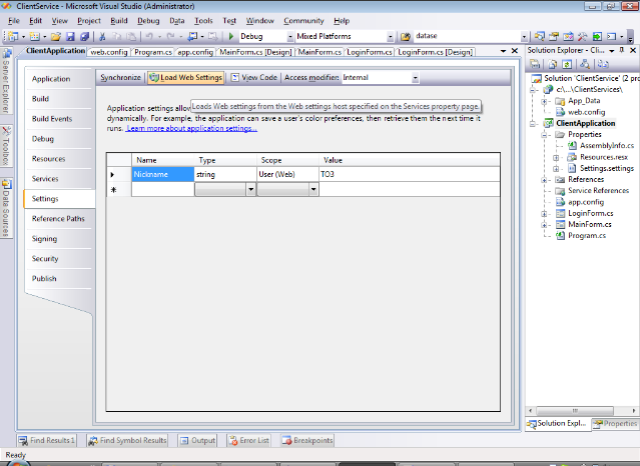
Task: Click the Find in Files icon beside datase
Action: pyautogui.click(x=405, y=37)
